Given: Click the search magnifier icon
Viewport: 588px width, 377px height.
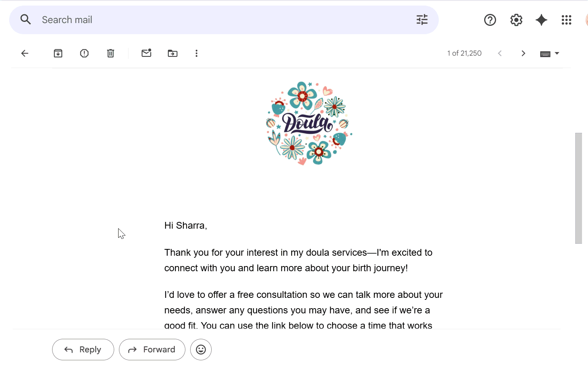Looking at the screenshot, I should point(25,19).
